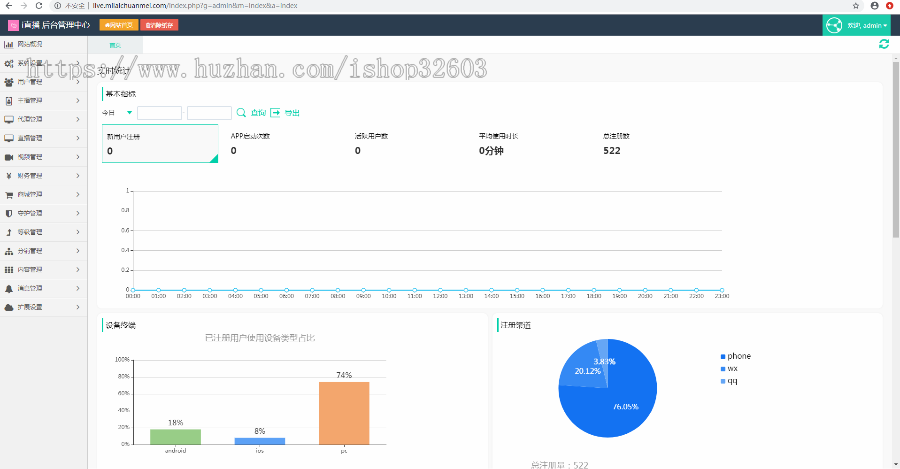
Task: Open the bar chart overview sidebar item
Action: point(30,45)
